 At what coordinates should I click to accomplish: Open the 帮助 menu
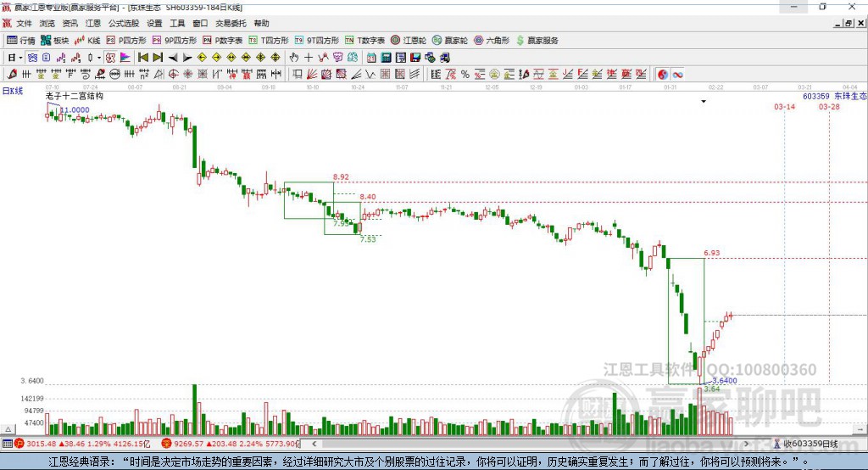[x=261, y=23]
